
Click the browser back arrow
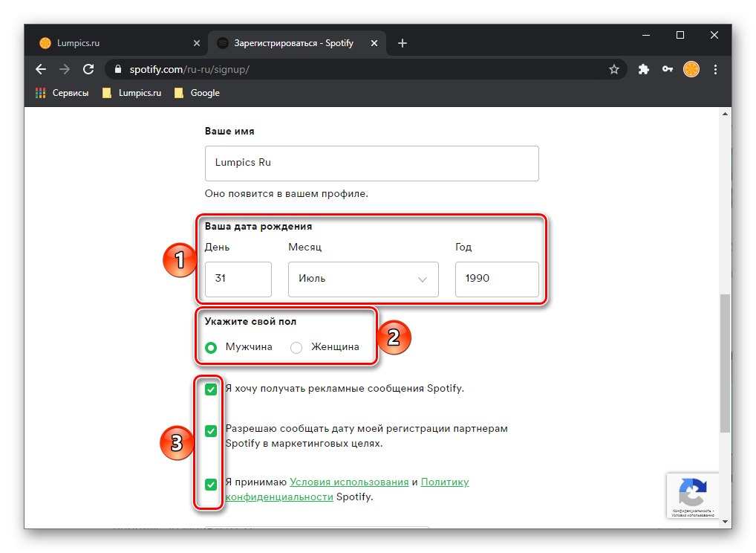(41, 69)
